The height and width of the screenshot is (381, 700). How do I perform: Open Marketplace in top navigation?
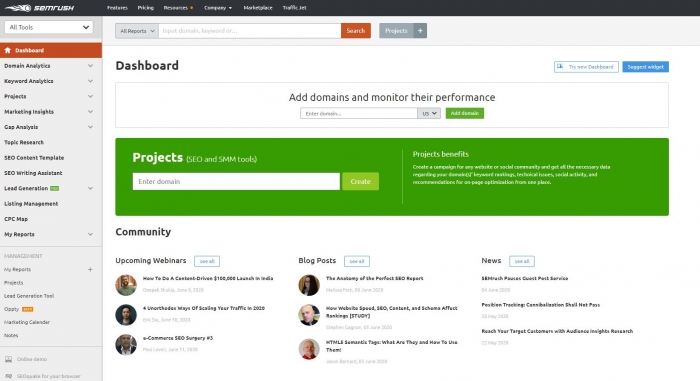coord(258,8)
